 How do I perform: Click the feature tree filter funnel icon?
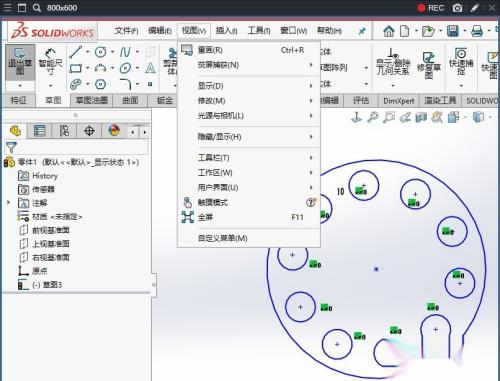tap(11, 147)
